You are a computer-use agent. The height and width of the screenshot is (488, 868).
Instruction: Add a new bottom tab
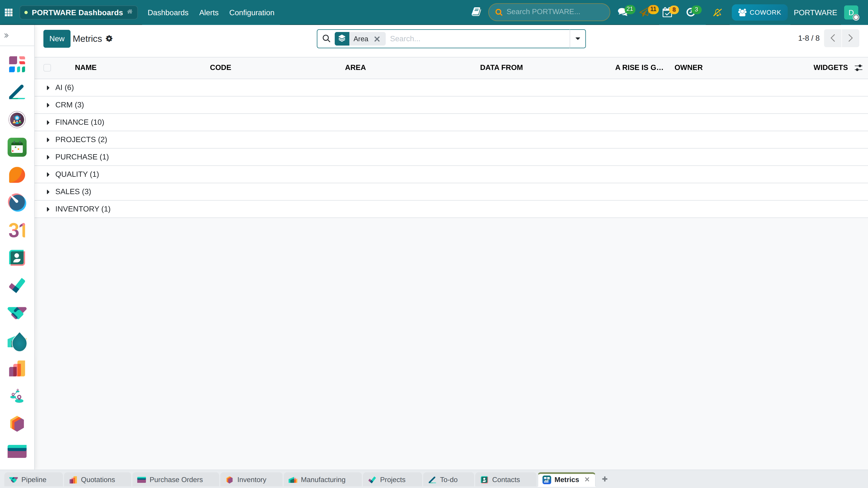point(605,479)
